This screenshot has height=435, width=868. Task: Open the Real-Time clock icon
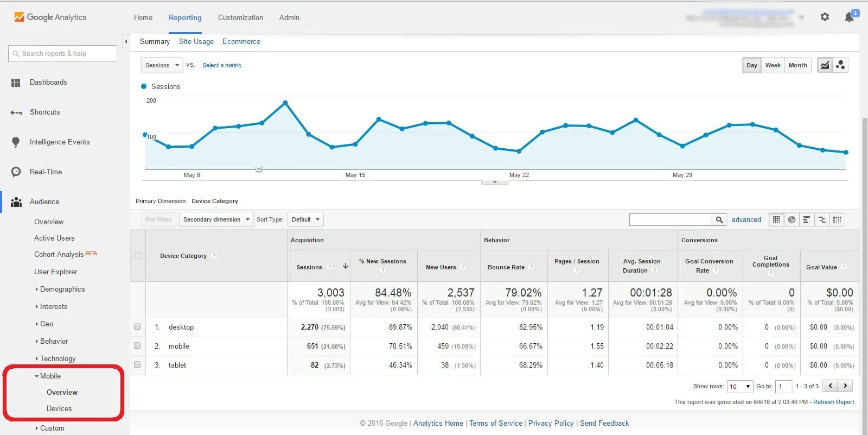pyautogui.click(x=16, y=172)
